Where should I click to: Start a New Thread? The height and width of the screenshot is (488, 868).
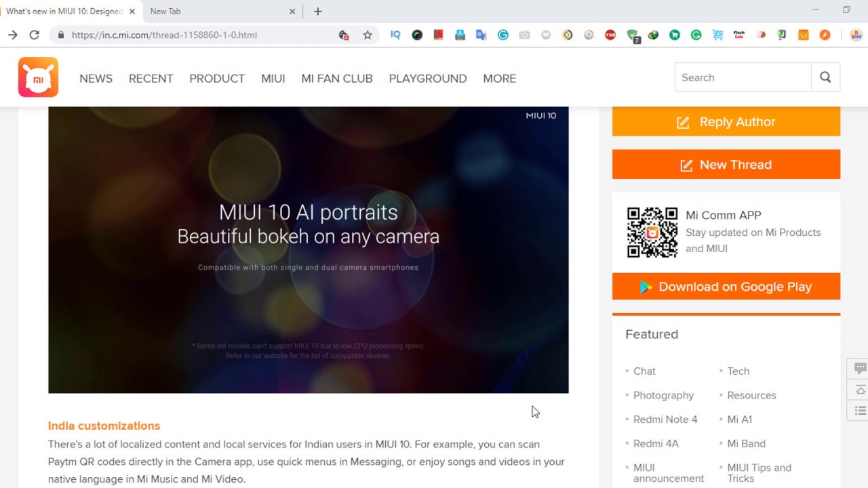[726, 165]
